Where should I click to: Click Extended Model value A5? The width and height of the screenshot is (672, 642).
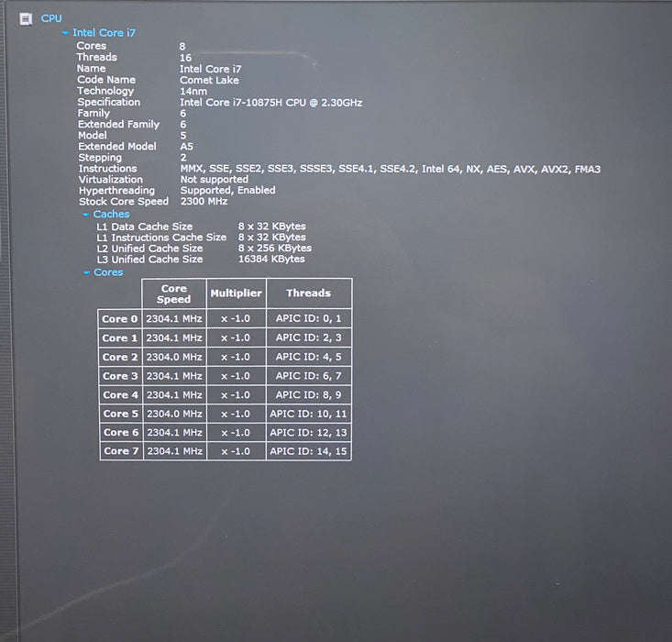(186, 146)
